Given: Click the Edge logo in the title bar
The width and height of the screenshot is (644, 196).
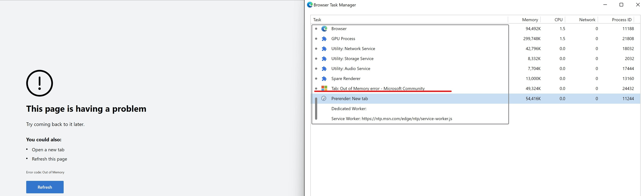Looking at the screenshot, I should coord(310,4).
